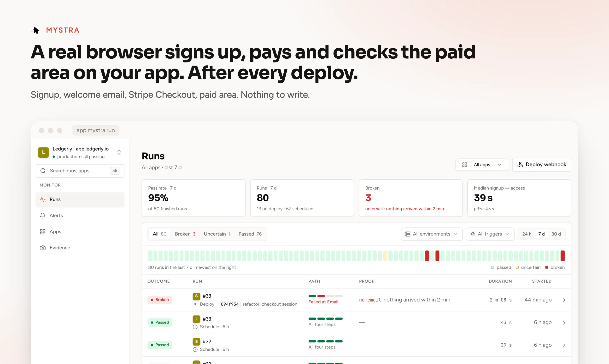Switch to the Broken 3 tab

185,234
